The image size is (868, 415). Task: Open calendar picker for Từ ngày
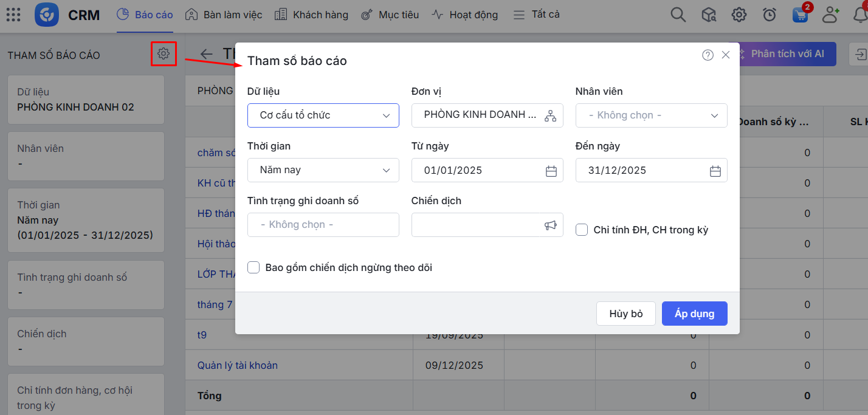point(551,171)
